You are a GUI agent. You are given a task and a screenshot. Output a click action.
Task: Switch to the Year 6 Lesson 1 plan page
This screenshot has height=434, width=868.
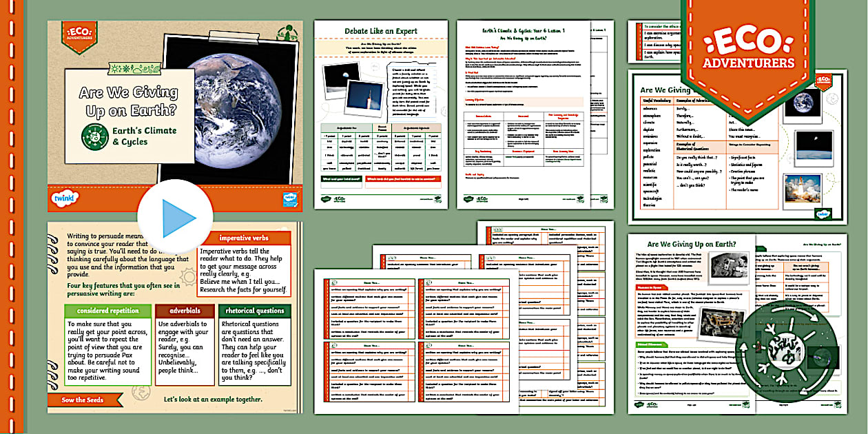[x=524, y=30]
